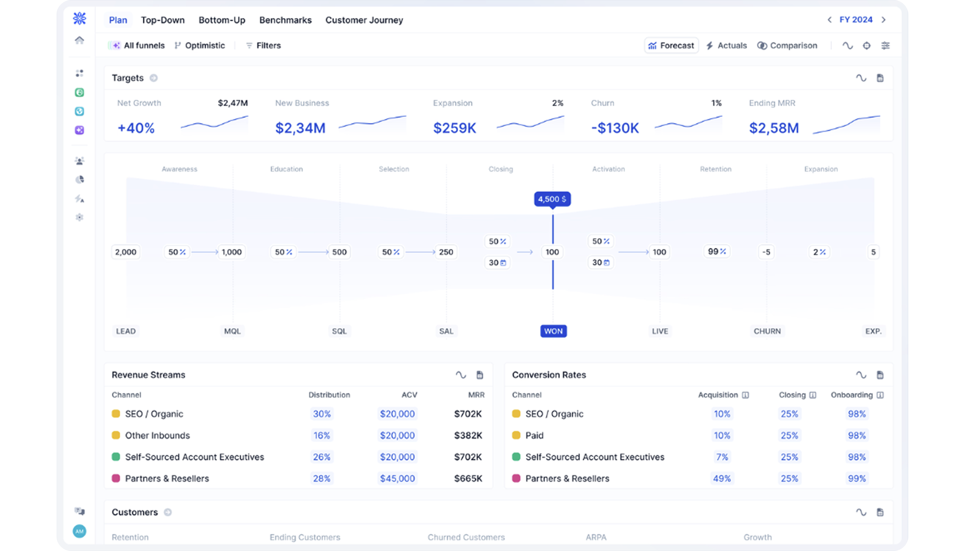Select the WON stage in the funnel
The width and height of the screenshot is (980, 551).
tap(553, 331)
